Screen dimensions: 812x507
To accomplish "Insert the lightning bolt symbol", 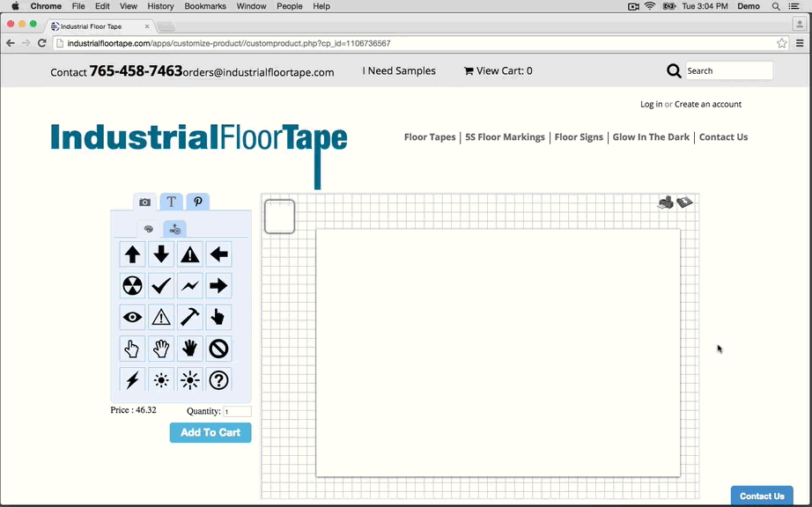I will [132, 380].
